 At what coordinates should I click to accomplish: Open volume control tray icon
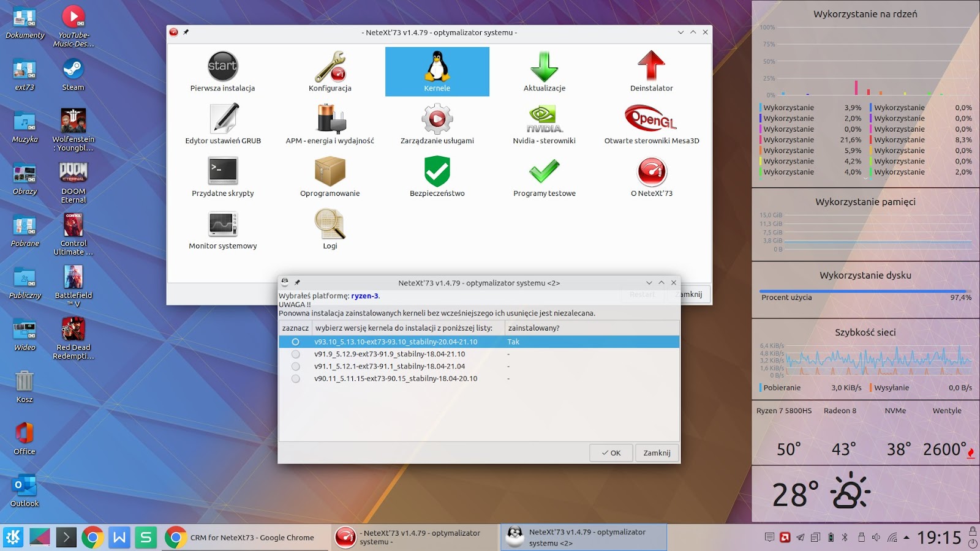click(x=876, y=538)
